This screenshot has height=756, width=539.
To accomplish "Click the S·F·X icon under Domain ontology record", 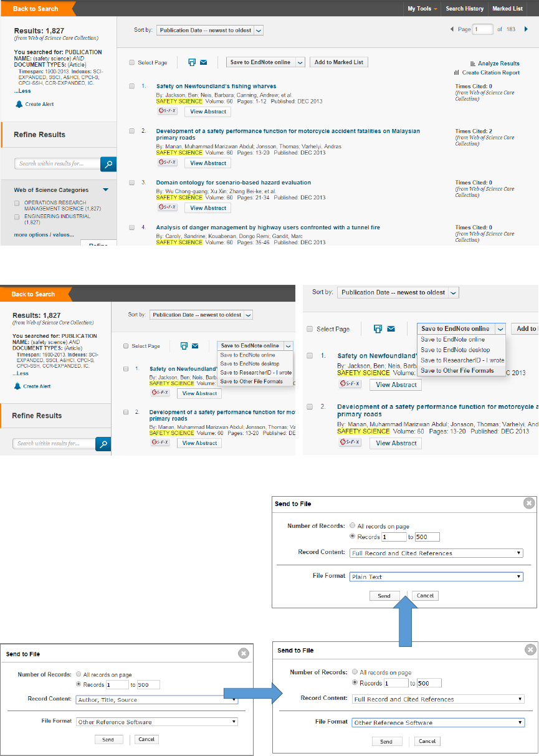I will coord(167,207).
